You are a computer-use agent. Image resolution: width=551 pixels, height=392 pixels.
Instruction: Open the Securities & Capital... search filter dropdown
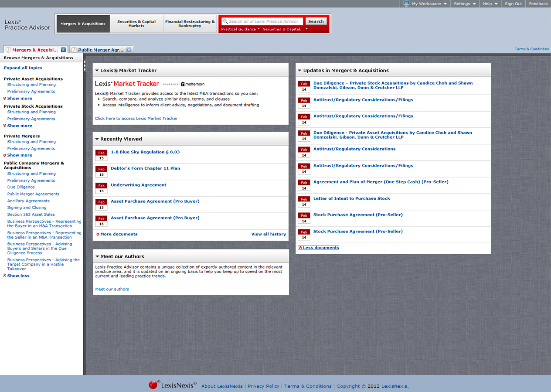click(x=285, y=29)
